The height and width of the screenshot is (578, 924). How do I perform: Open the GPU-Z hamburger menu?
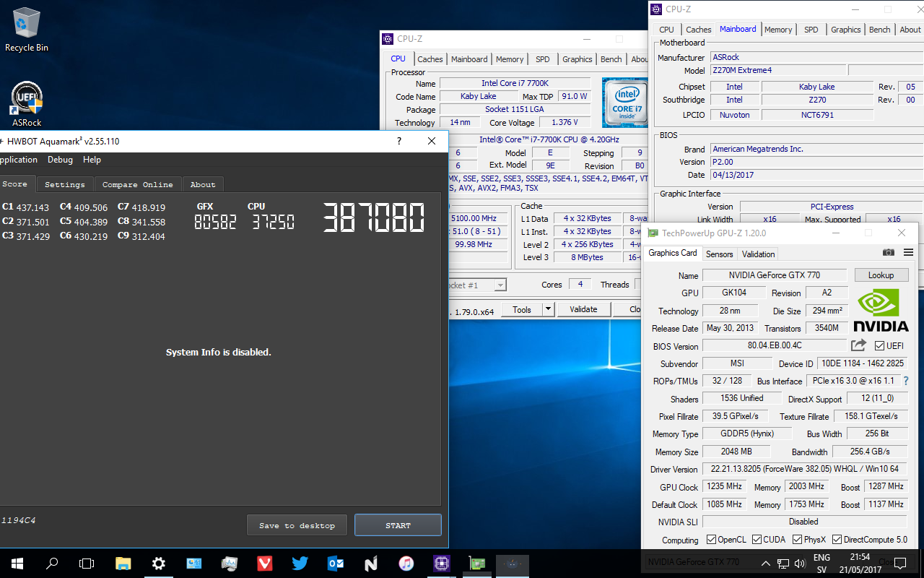908,253
